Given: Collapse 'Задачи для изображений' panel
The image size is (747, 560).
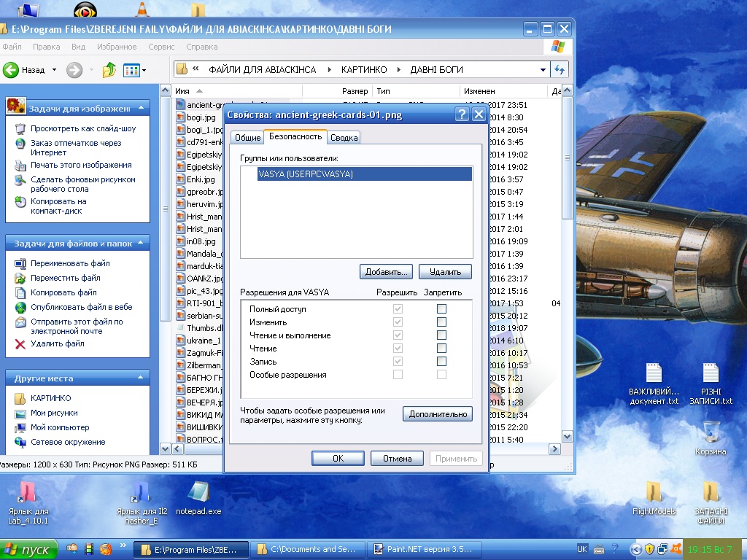Looking at the screenshot, I should 140,108.
